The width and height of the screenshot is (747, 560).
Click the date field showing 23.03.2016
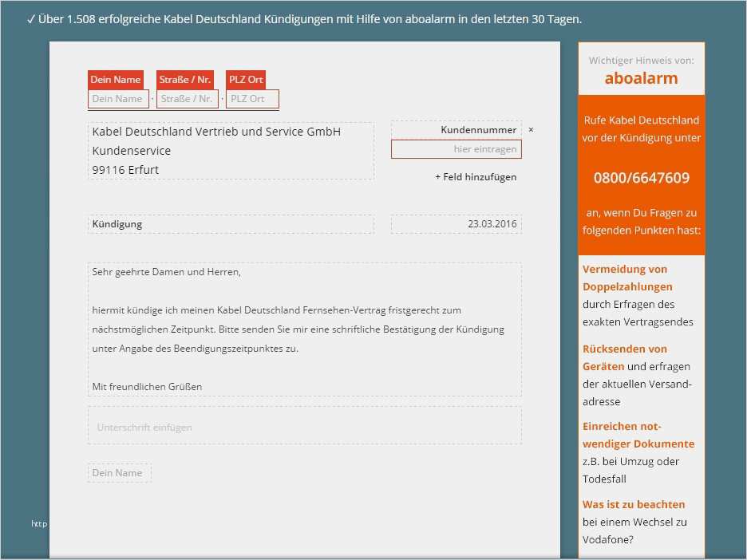[x=456, y=224]
